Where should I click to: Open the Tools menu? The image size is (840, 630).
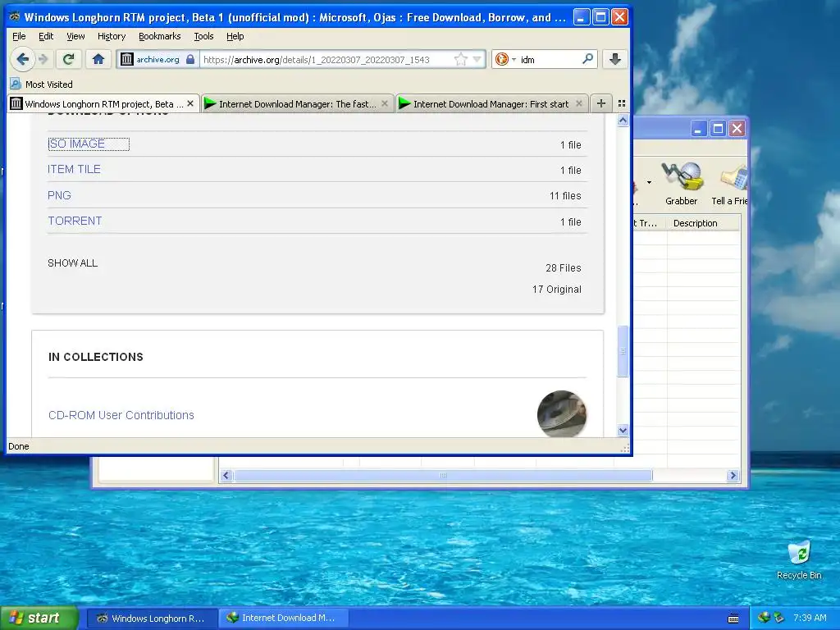click(x=203, y=36)
